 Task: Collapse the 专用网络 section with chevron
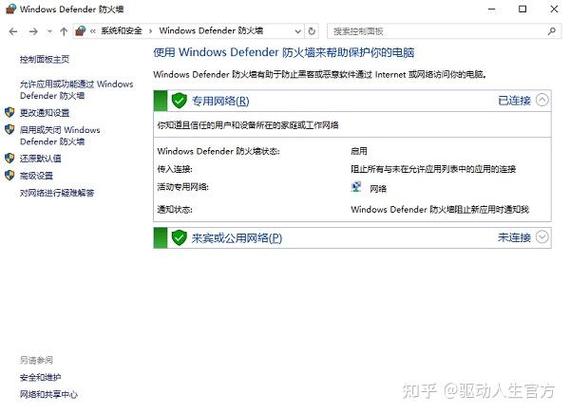coord(542,100)
